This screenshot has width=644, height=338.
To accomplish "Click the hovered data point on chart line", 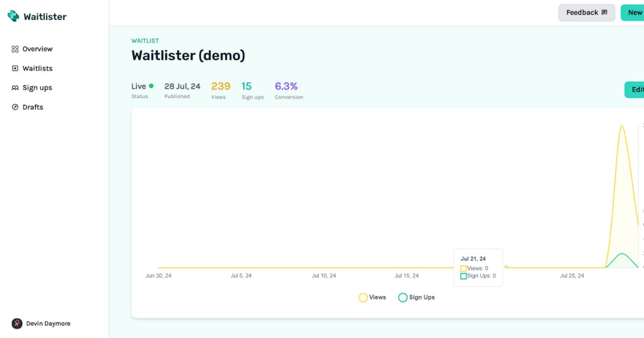I will click(x=506, y=267).
